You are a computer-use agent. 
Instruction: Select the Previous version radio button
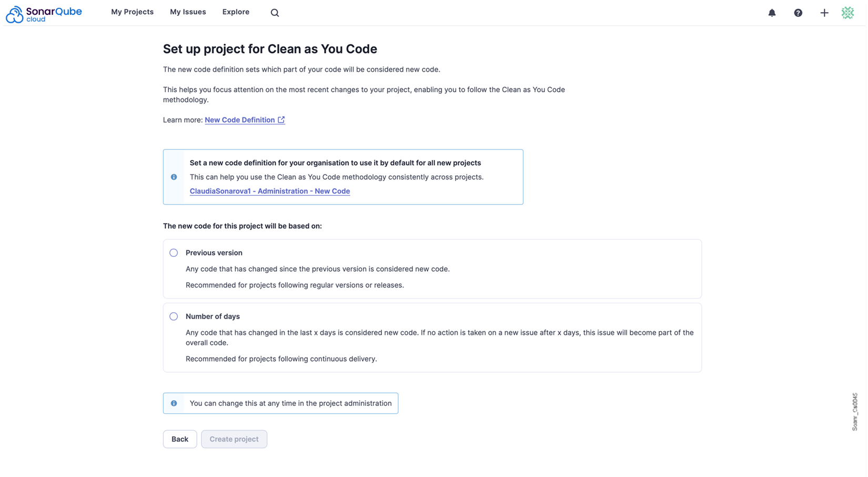[174, 253]
